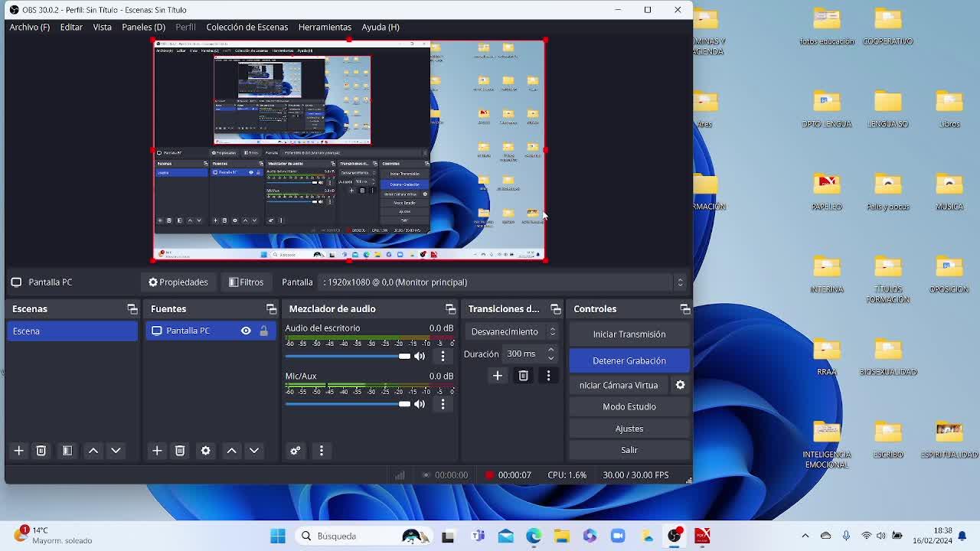Open the Archivo menu
Viewport: 980px width, 551px height.
(29, 27)
